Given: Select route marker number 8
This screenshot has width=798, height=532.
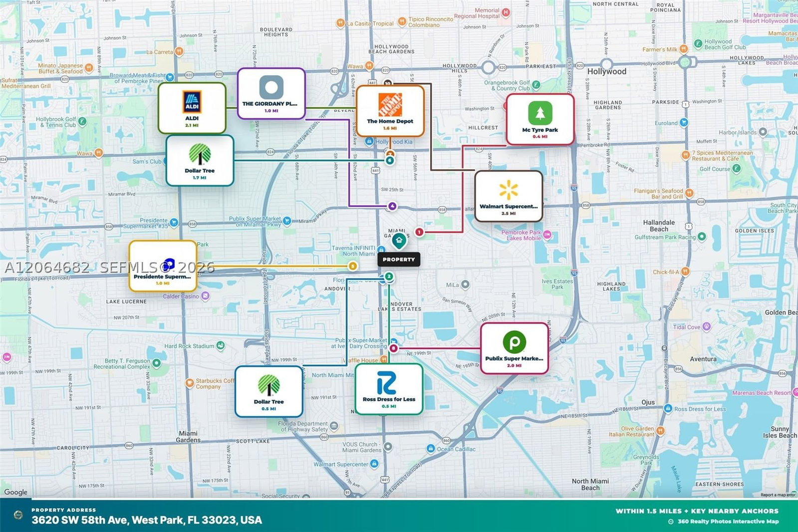Looking at the screenshot, I should (394, 348).
